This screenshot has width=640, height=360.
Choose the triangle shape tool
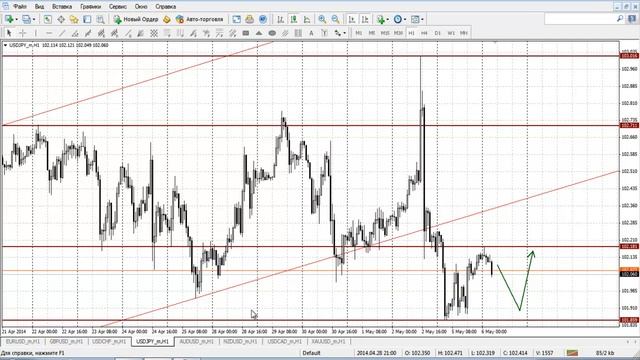pos(259,33)
